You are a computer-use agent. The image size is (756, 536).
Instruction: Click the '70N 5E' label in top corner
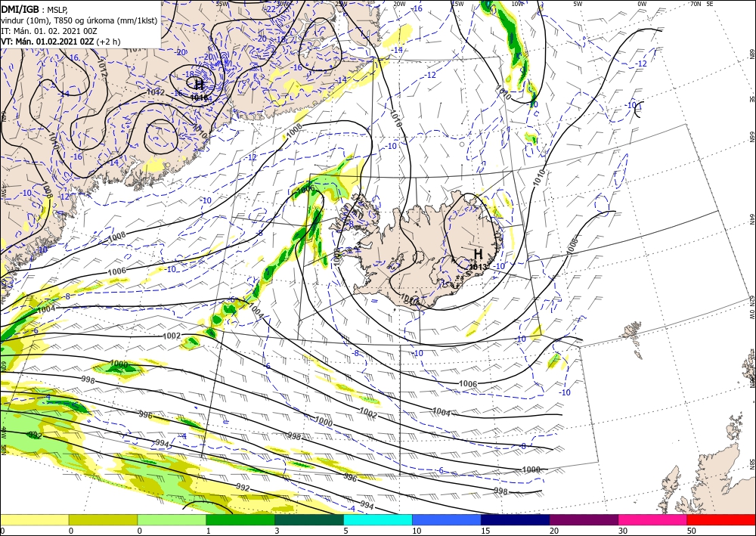(702, 4)
